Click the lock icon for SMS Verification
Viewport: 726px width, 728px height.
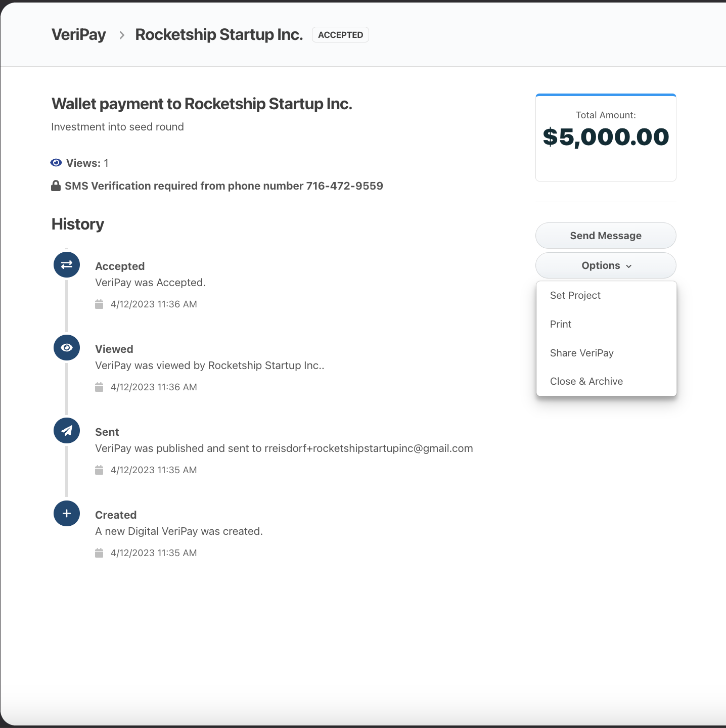tap(55, 185)
